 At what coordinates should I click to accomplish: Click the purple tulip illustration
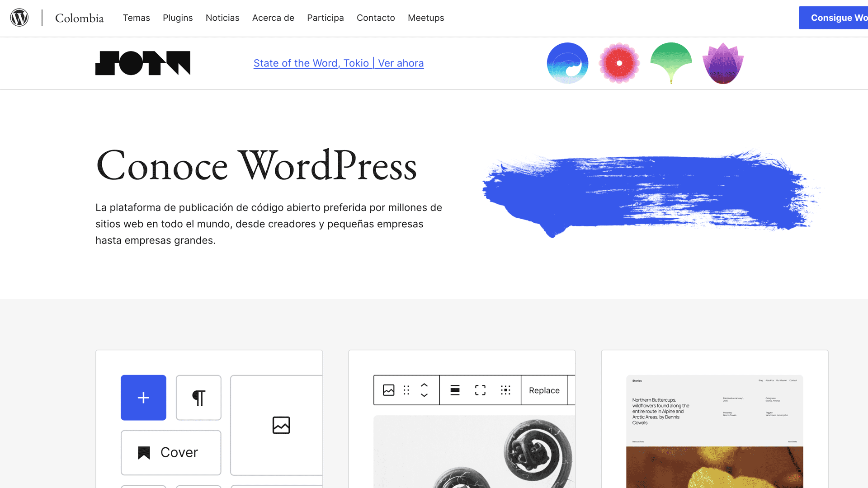(x=722, y=63)
